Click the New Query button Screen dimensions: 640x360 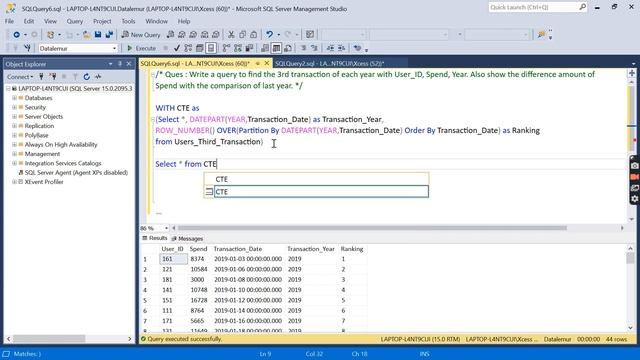click(141, 35)
